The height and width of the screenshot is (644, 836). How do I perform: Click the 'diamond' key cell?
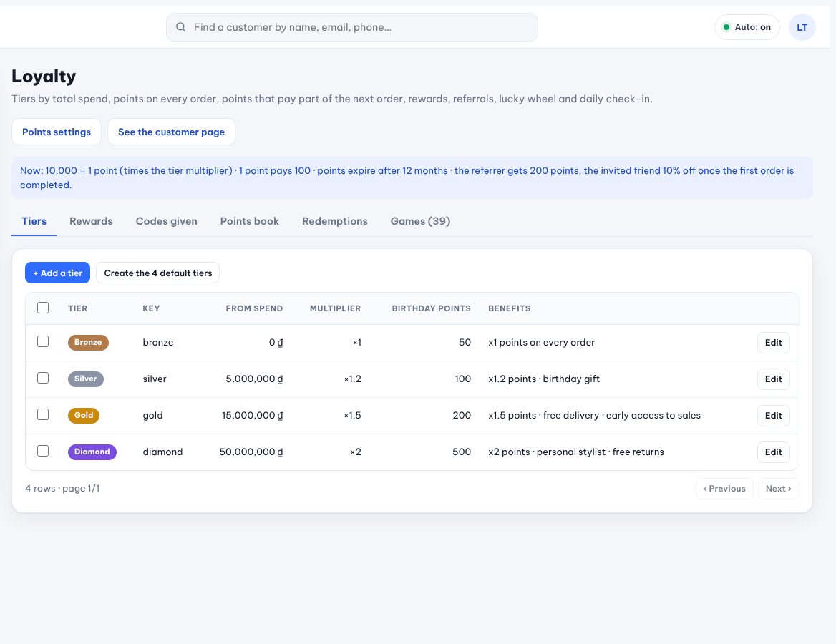[162, 452]
